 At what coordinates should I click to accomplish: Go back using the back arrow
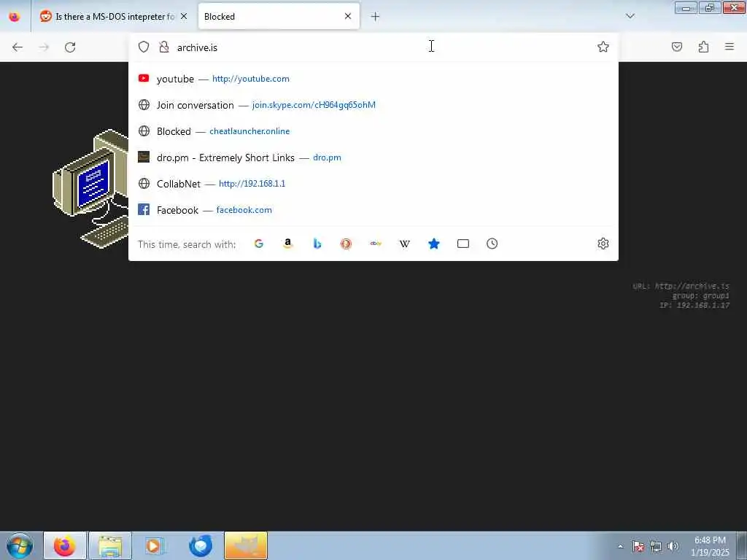pyautogui.click(x=18, y=47)
